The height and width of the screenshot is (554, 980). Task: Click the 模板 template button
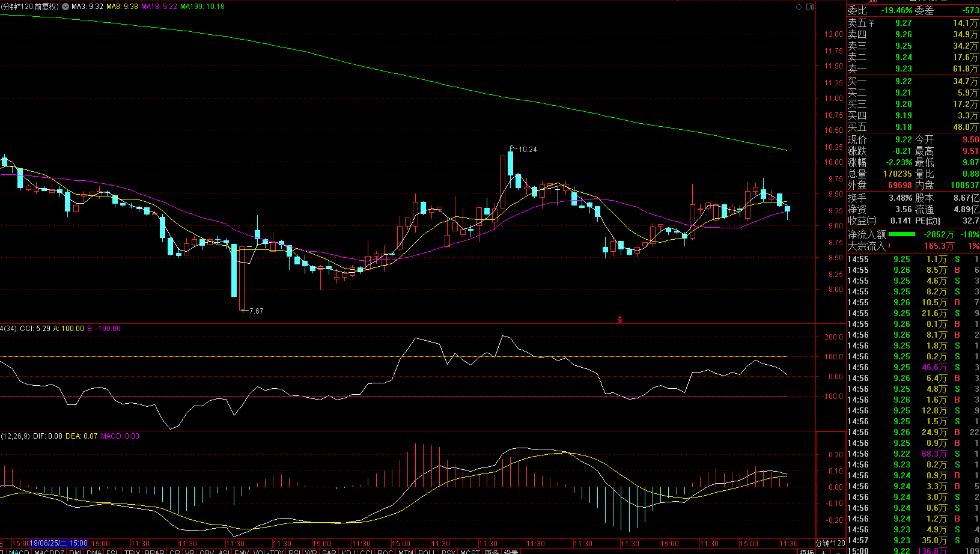[806, 552]
